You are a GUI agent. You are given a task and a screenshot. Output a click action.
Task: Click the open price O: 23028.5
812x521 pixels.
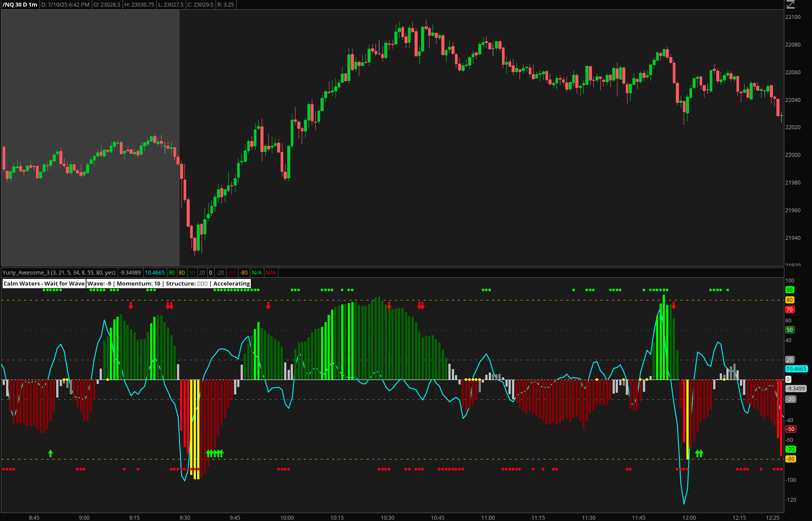tap(107, 4)
